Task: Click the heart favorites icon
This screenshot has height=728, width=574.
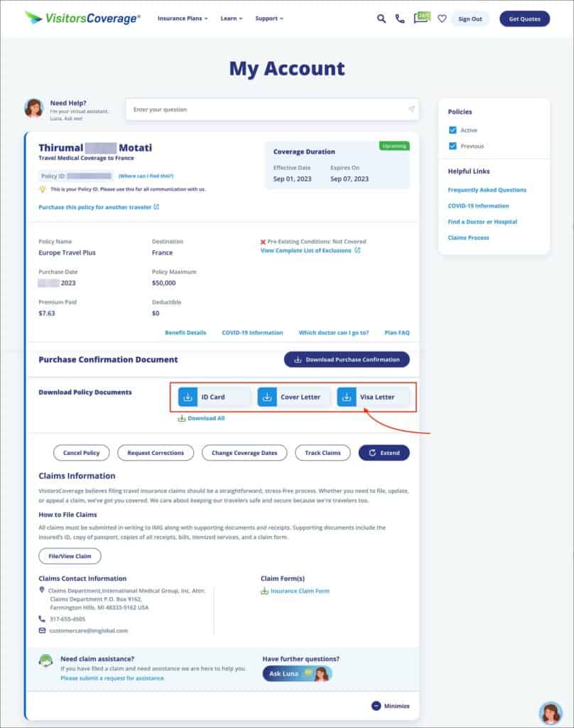Action: [x=442, y=18]
